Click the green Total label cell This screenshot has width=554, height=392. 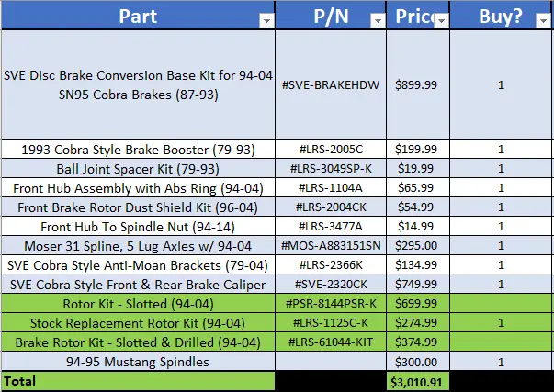pyautogui.click(x=138, y=381)
